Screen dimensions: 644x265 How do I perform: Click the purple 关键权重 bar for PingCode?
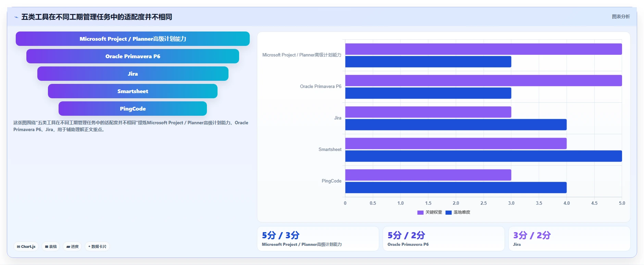tap(428, 175)
